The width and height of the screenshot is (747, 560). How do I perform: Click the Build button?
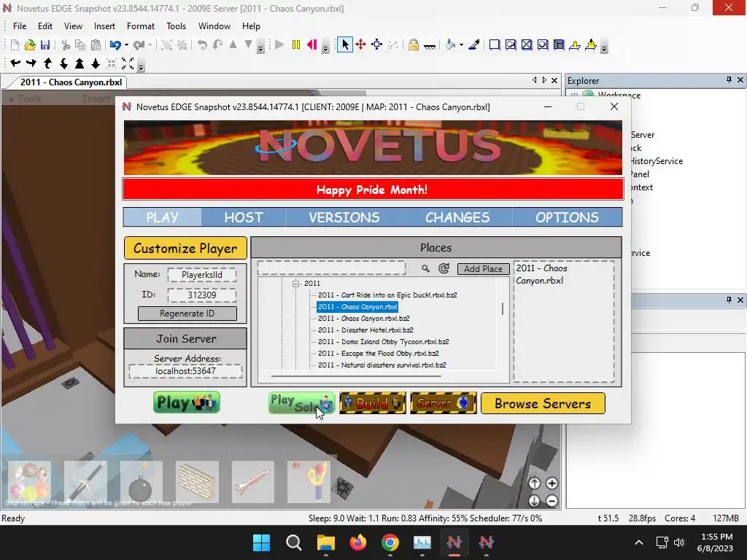coord(373,402)
